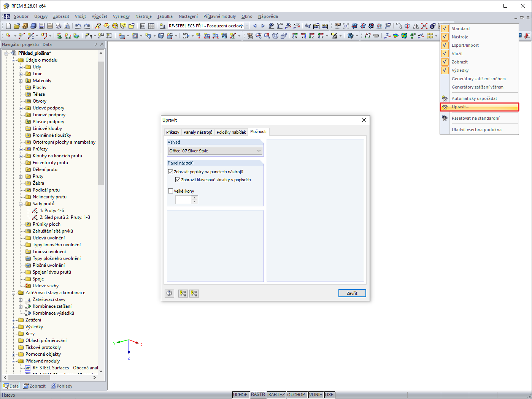Click the right lightning list icon in Upravit dialog

194,293
